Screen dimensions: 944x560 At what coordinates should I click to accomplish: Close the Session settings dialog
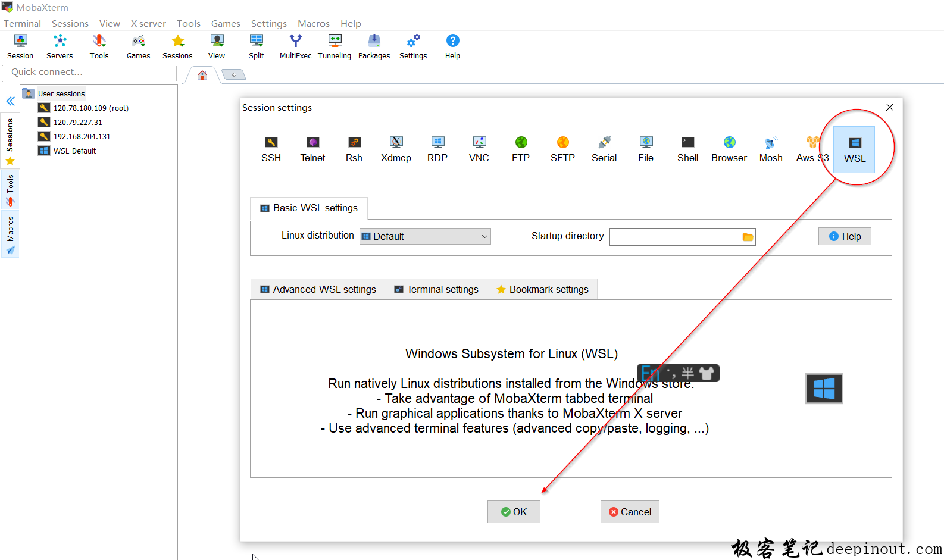890,107
